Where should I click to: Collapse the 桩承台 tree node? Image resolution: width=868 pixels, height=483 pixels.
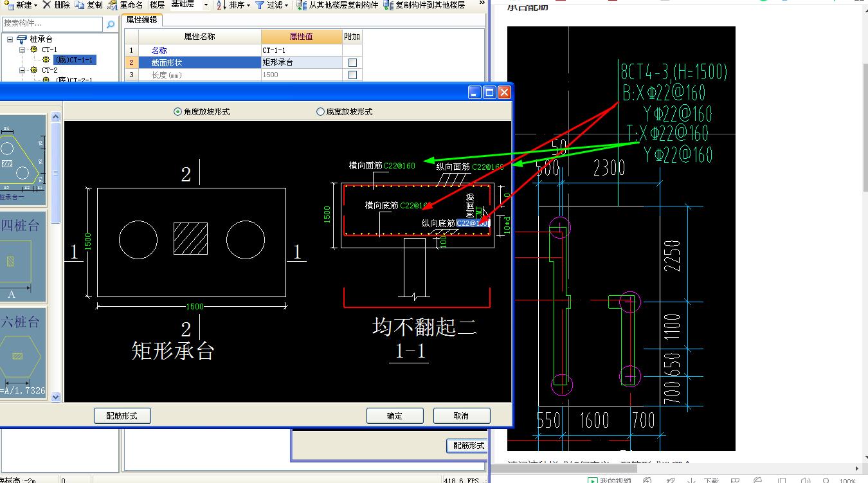point(10,39)
